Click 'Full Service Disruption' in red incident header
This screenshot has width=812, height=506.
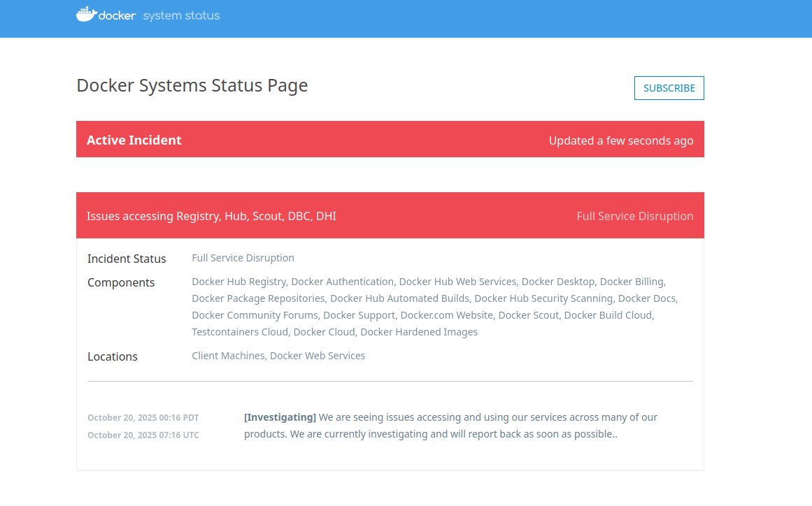click(635, 216)
